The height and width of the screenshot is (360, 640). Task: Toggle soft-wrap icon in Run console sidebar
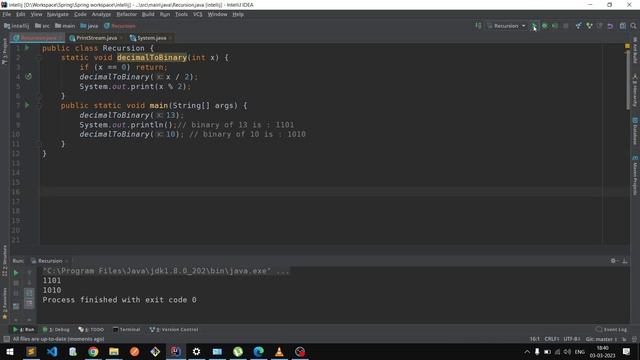(29, 293)
